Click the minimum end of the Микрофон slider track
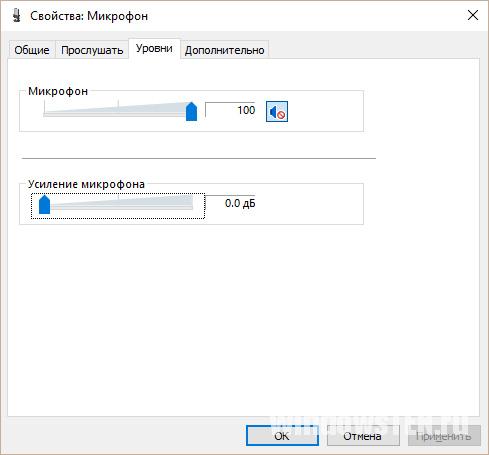This screenshot has height=455, width=489. click(x=44, y=114)
